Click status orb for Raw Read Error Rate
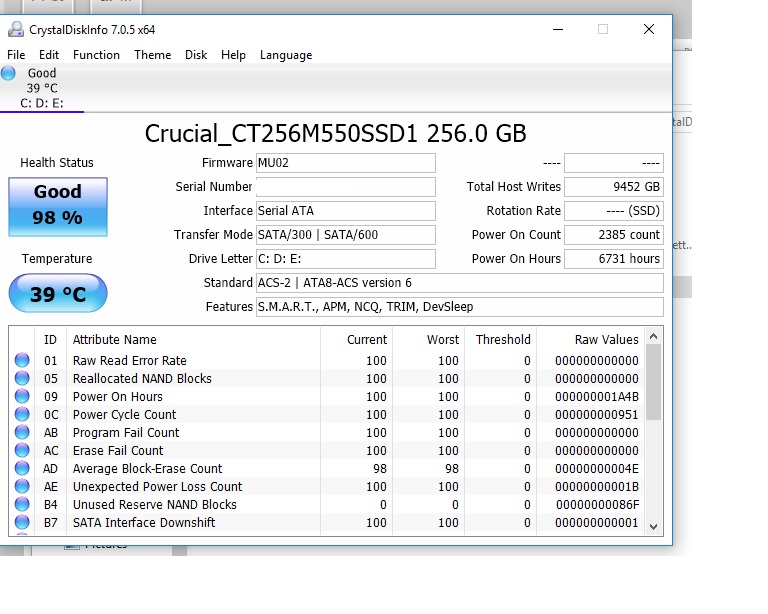The height and width of the screenshot is (614, 768). click(x=22, y=360)
